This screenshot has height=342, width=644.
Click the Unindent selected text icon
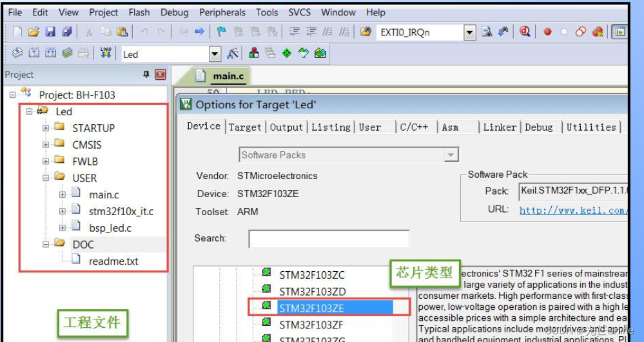click(x=311, y=32)
